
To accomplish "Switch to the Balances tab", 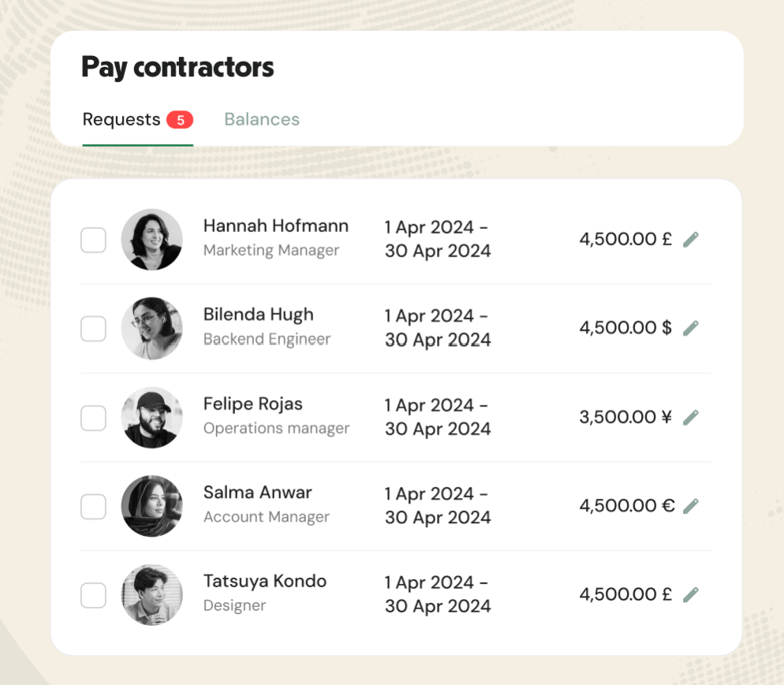I will tap(262, 119).
